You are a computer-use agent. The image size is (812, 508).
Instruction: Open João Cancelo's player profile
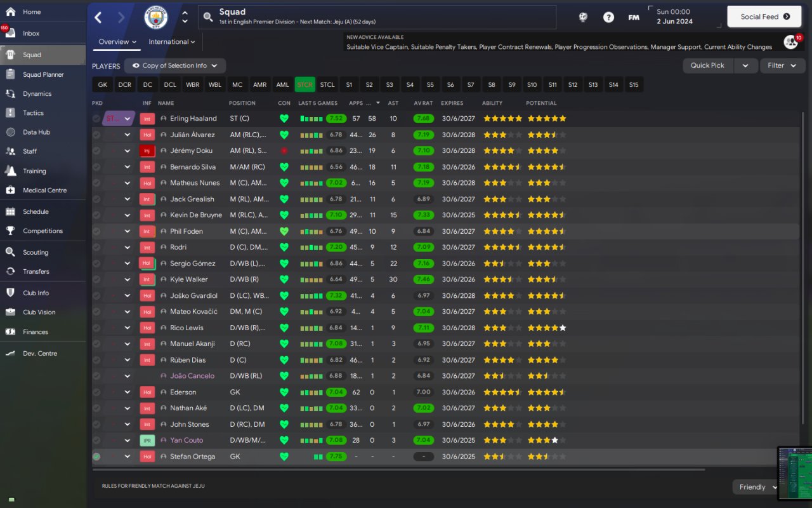point(192,376)
